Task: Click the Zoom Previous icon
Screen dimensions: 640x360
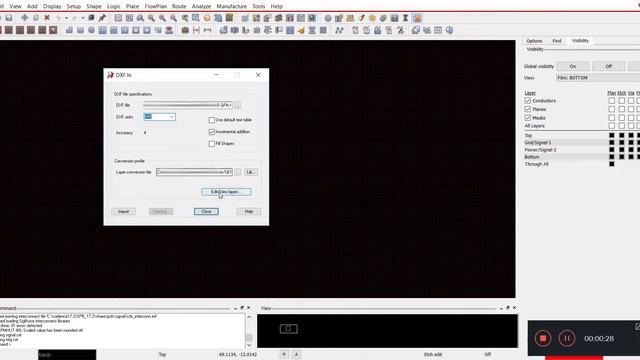Action: coord(185,18)
